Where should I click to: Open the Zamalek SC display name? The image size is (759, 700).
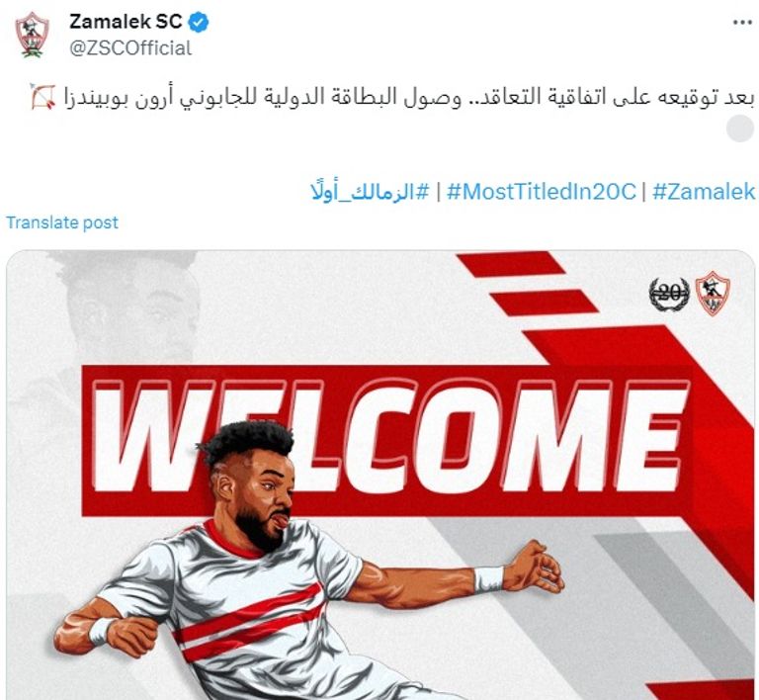(x=126, y=22)
